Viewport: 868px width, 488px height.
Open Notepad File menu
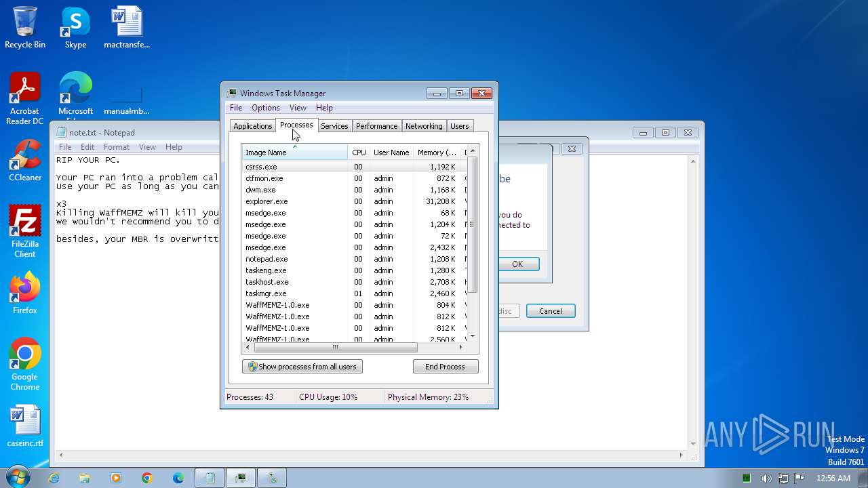tap(65, 147)
